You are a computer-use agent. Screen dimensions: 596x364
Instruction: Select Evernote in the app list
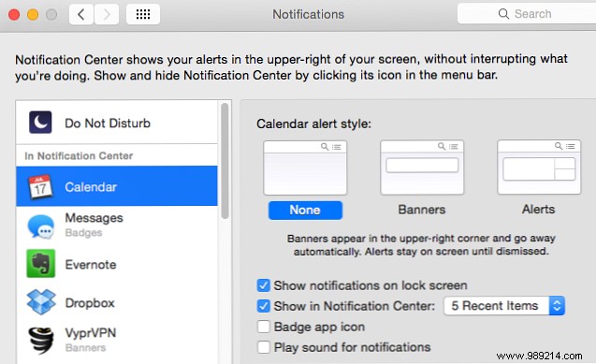pos(117,264)
